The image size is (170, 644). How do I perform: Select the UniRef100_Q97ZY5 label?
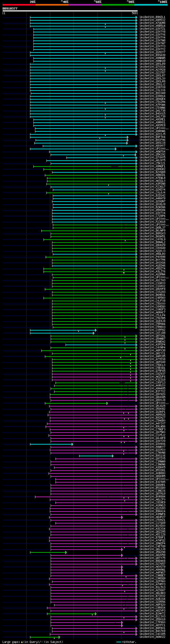[x=152, y=458]
